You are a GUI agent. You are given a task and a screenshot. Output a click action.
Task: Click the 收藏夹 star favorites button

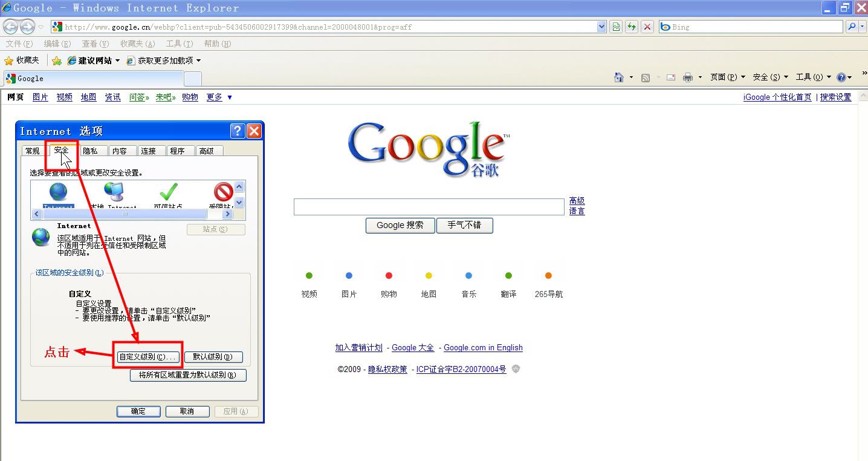[x=22, y=60]
